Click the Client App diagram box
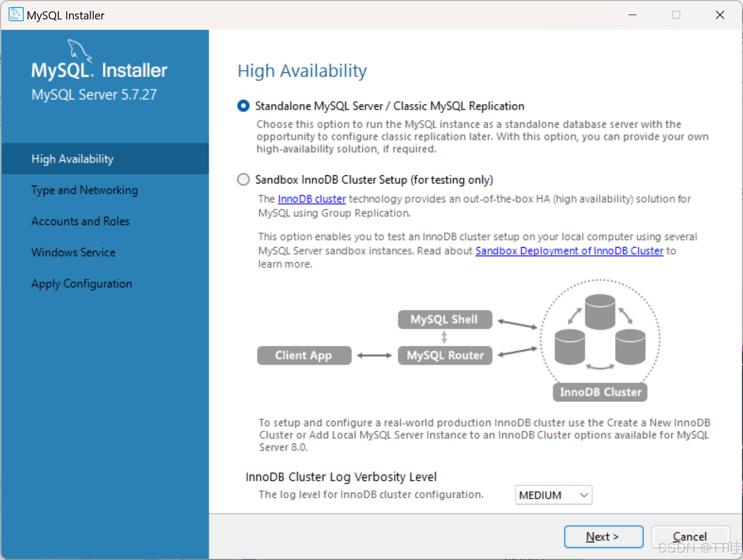The image size is (743, 560). (x=304, y=356)
